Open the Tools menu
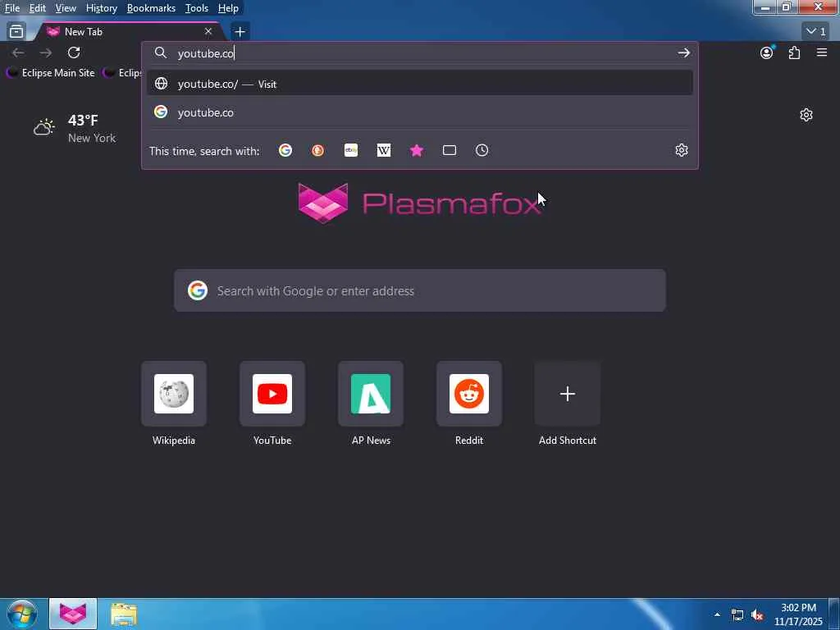 pos(197,8)
